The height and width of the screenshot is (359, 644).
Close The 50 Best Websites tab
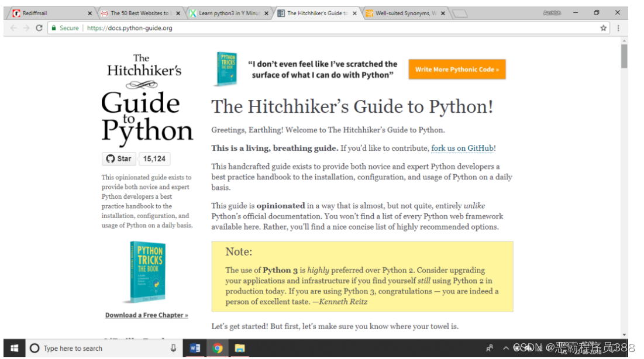click(178, 13)
